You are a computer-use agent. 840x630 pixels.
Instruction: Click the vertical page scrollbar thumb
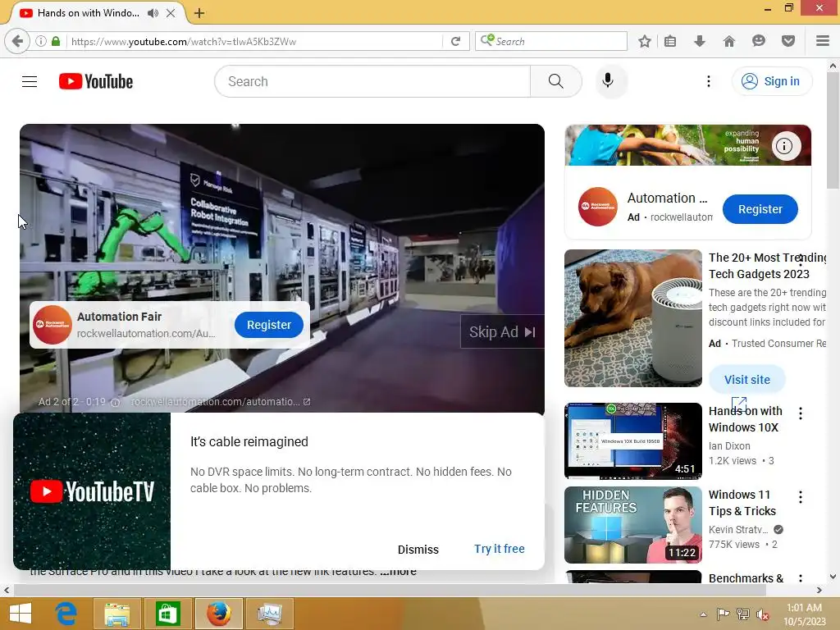[833, 130]
